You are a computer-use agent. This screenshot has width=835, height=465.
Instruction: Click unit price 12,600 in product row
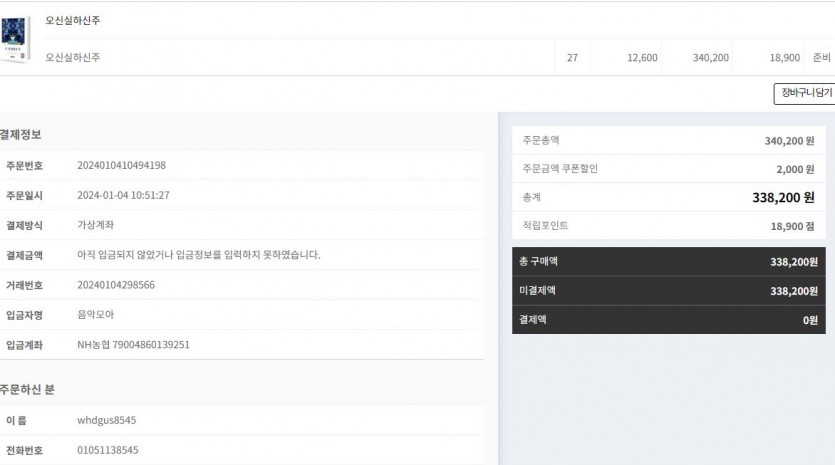642,58
